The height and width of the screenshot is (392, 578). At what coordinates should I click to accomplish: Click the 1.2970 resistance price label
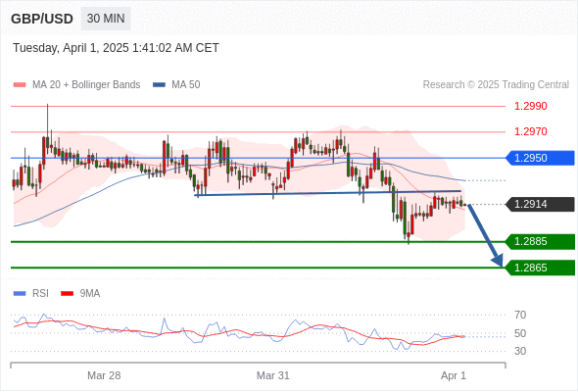point(530,131)
